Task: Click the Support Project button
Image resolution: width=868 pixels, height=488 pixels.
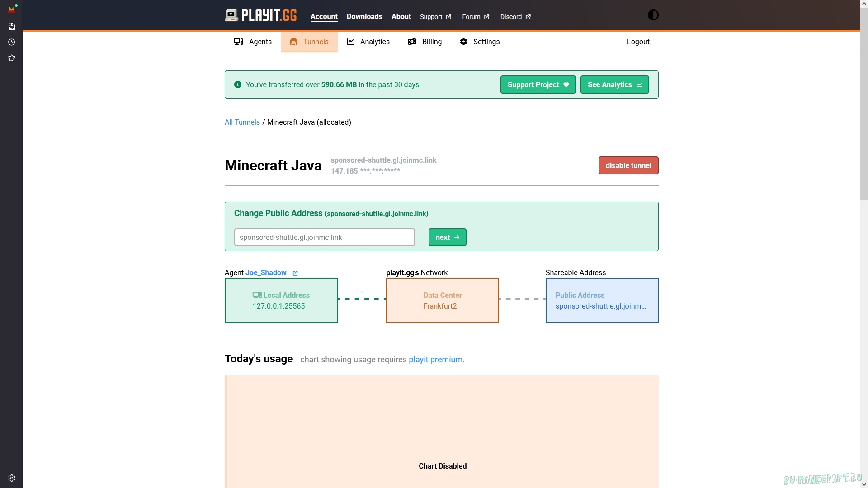Action: (538, 84)
